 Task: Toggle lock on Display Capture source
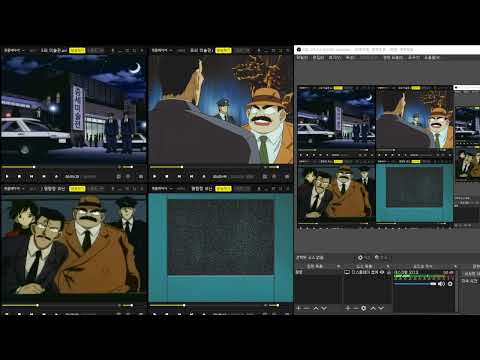tap(389, 273)
